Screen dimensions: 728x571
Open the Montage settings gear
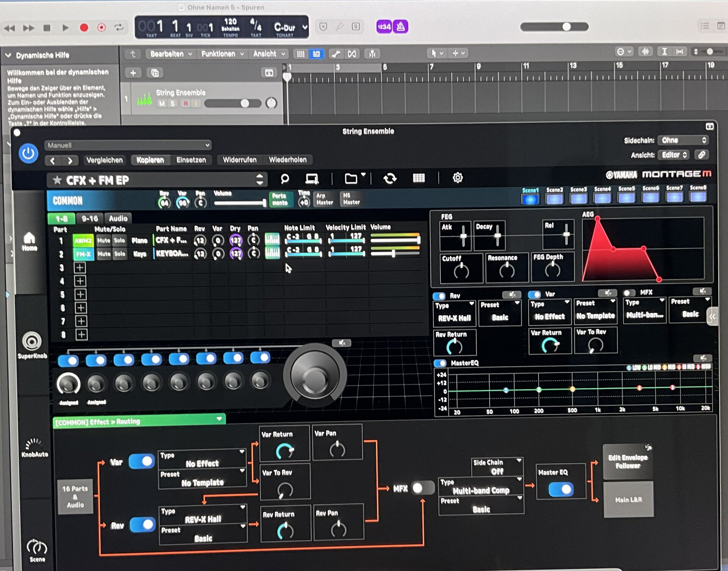[x=458, y=178]
